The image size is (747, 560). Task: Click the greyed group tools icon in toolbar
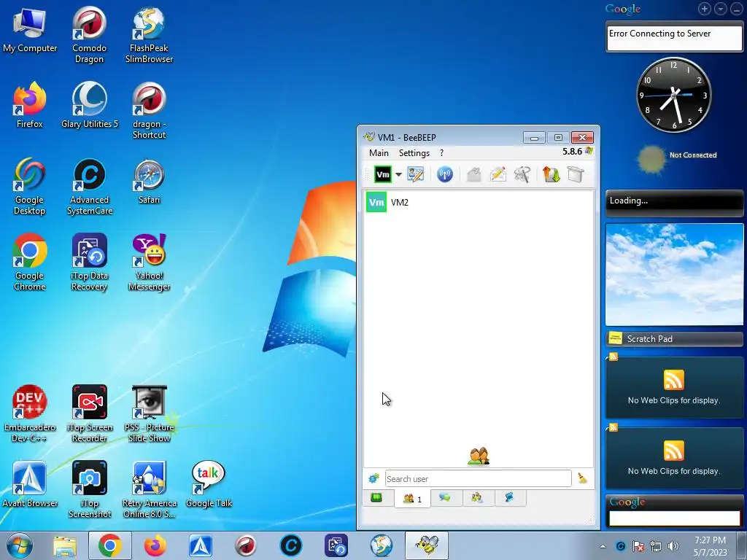522,174
